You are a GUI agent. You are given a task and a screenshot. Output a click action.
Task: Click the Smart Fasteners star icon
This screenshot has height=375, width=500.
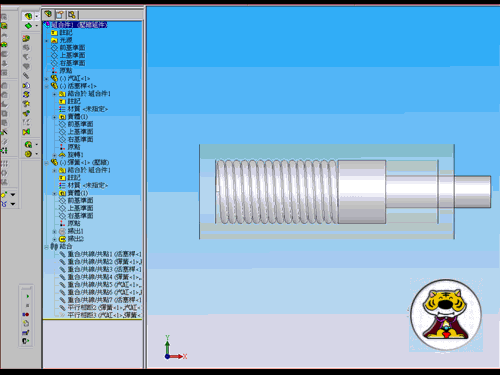(x=26, y=104)
